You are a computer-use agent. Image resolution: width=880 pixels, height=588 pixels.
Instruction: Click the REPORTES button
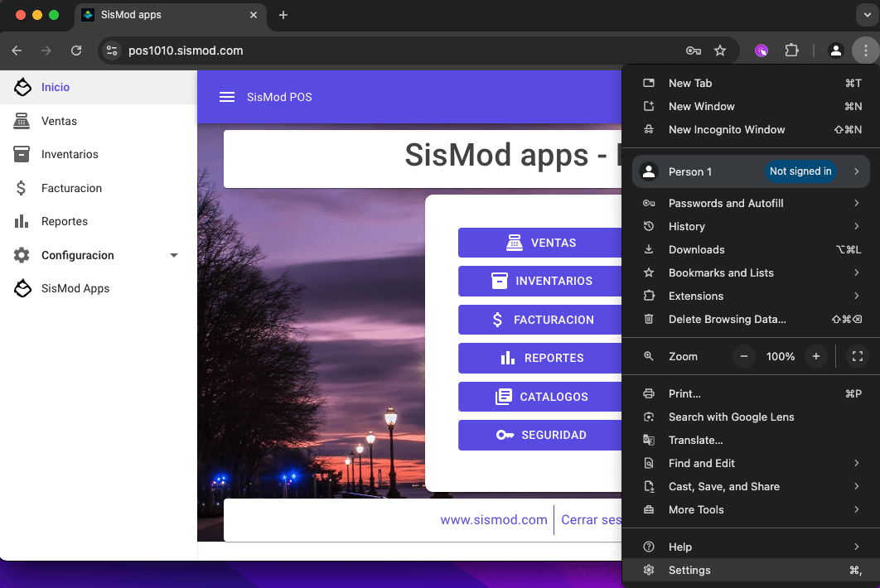pos(540,358)
